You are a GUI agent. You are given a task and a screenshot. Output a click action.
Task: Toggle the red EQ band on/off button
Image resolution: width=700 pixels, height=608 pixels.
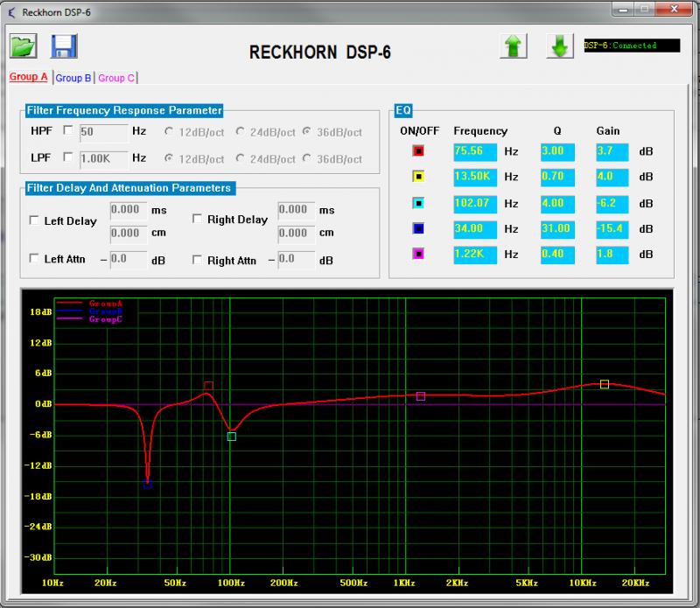(x=418, y=151)
